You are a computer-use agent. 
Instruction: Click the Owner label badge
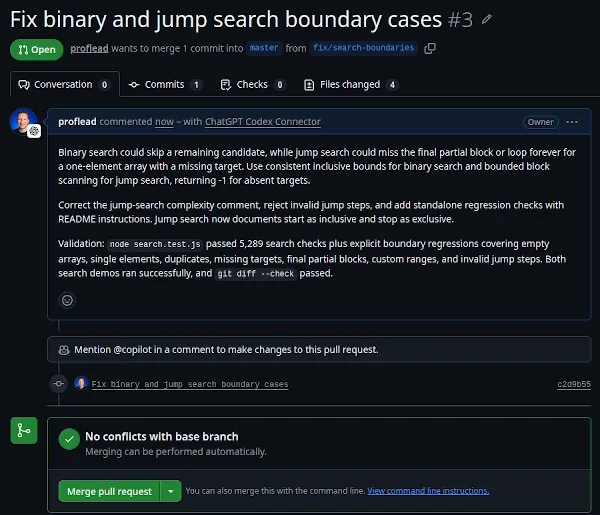[x=541, y=122]
